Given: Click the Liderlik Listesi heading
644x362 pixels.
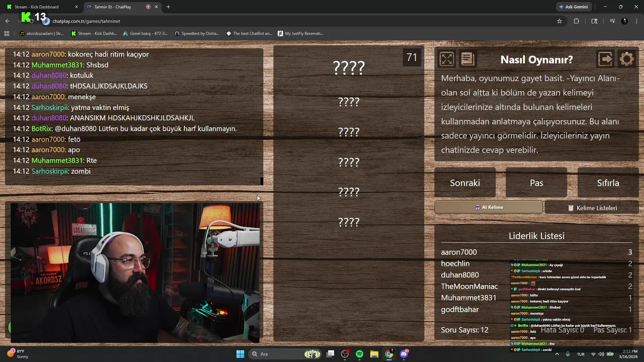Looking at the screenshot, I should (x=536, y=236).
